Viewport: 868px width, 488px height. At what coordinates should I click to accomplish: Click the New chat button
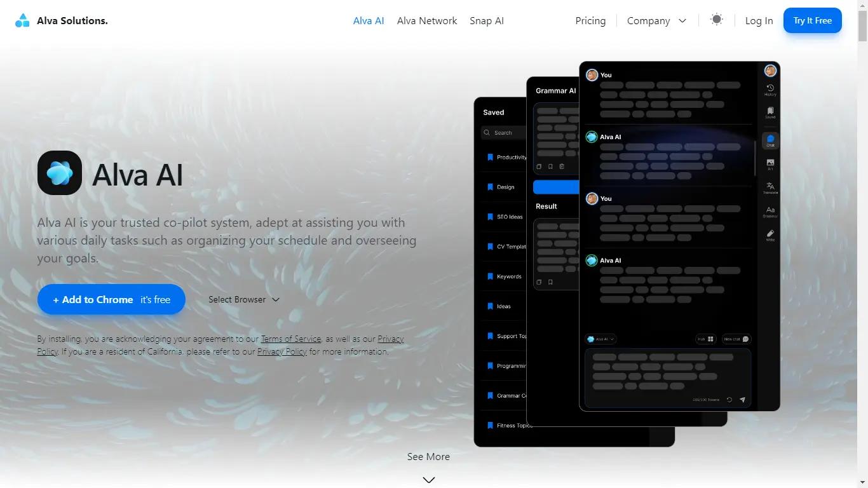(736, 339)
